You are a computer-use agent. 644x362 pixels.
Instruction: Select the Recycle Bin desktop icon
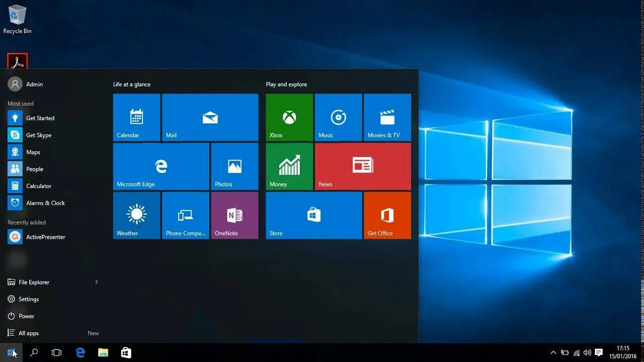point(17,20)
